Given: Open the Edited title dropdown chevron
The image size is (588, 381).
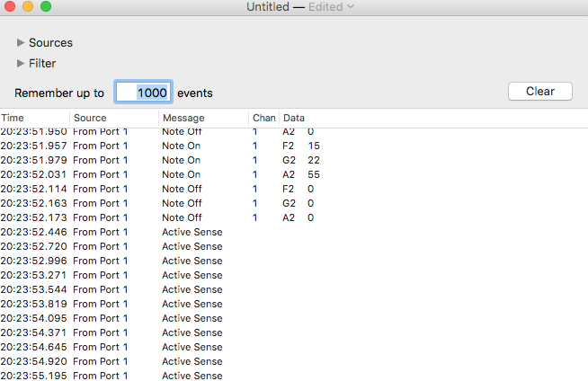Looking at the screenshot, I should click(351, 6).
